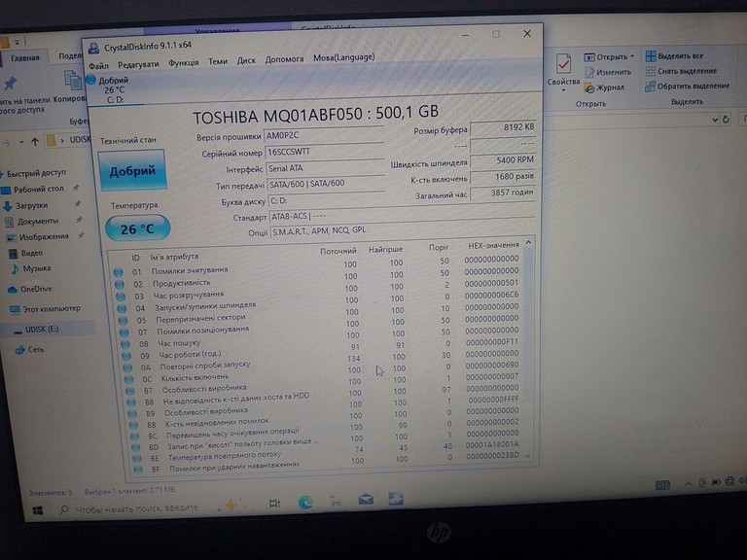Click down arrow of attribute list scrollbar
This screenshot has height=560, width=747.
tap(528, 456)
